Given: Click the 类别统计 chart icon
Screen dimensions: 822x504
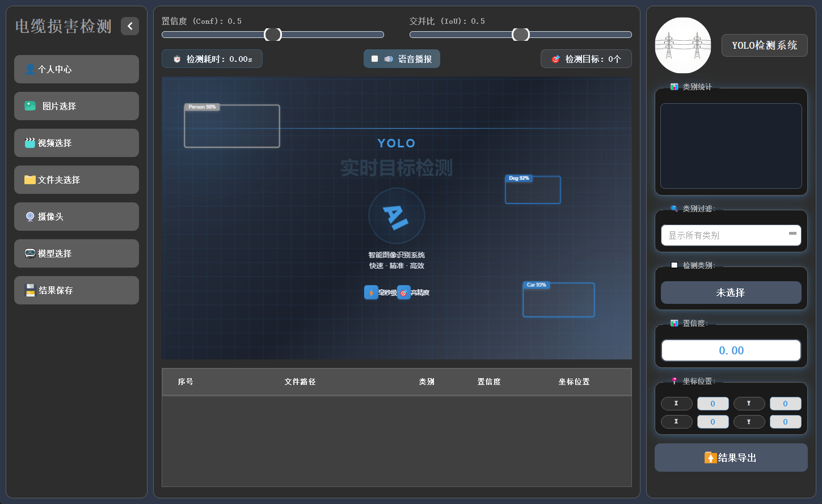Looking at the screenshot, I should click(x=674, y=87).
